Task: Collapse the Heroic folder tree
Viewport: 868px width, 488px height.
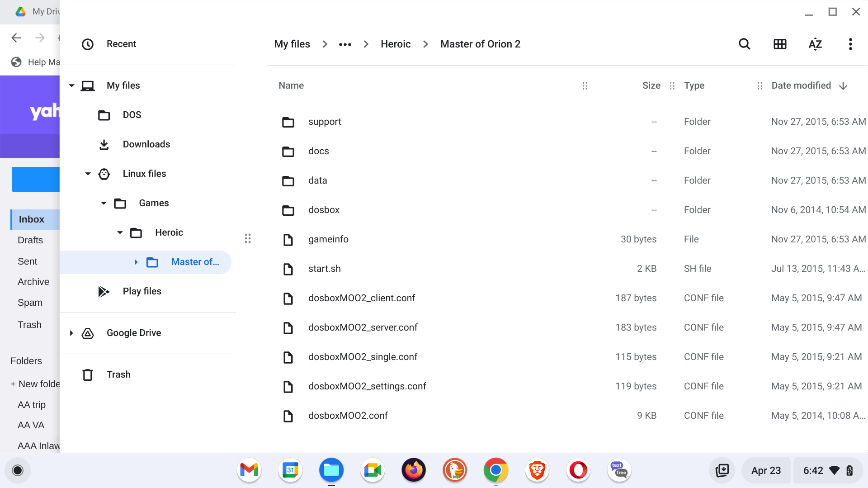Action: 120,232
